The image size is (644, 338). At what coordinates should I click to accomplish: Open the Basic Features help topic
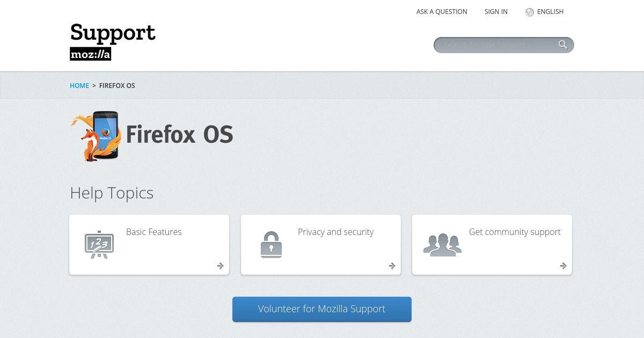click(x=149, y=245)
